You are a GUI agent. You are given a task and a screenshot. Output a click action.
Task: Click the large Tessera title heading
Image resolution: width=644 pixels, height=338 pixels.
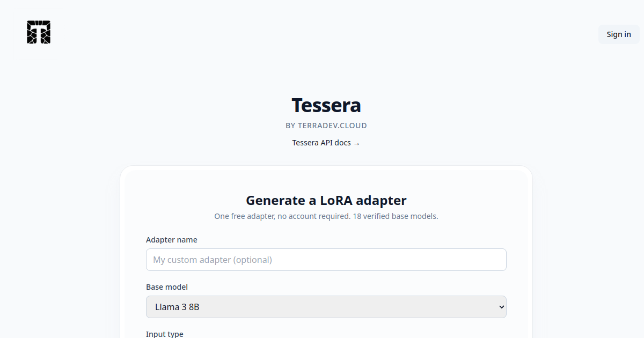pos(326,105)
